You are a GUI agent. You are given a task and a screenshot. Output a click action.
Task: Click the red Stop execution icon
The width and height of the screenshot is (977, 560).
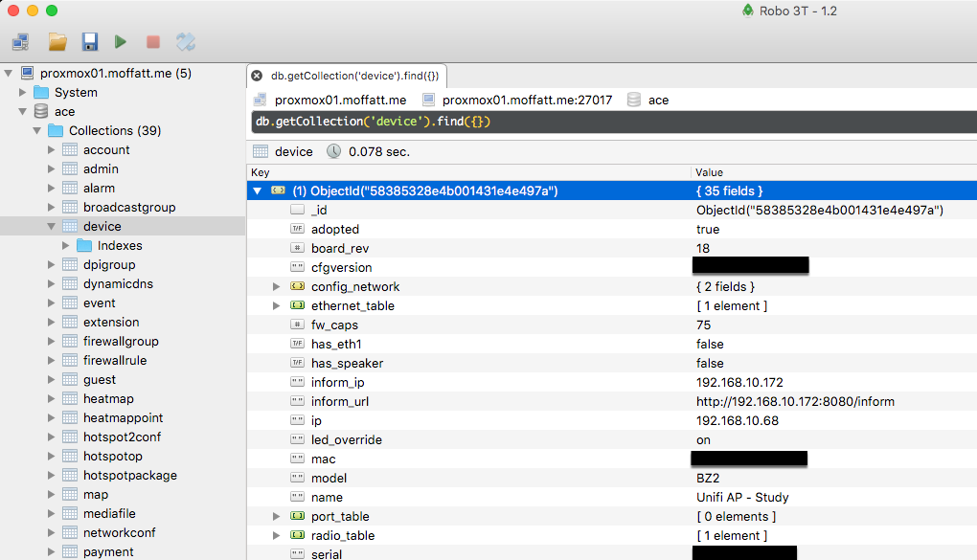click(x=152, y=41)
